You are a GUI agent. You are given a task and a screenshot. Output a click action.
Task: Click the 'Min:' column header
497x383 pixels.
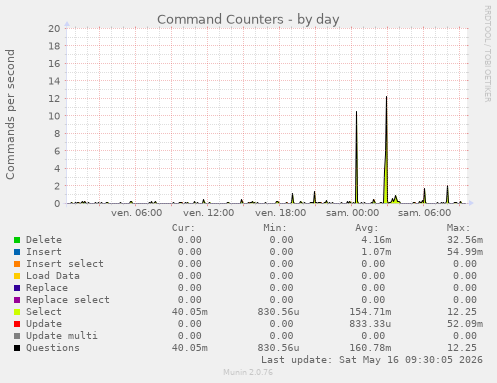click(x=275, y=228)
